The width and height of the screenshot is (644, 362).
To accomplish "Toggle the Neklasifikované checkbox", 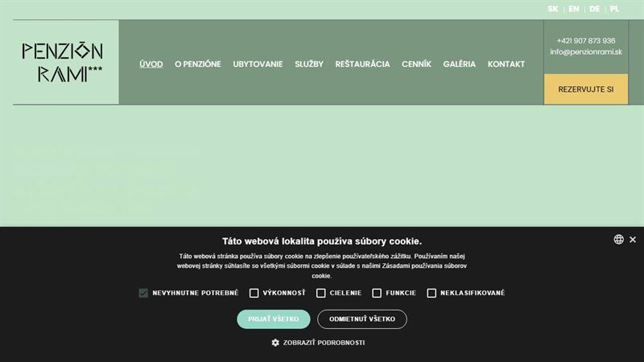I will tap(431, 293).
